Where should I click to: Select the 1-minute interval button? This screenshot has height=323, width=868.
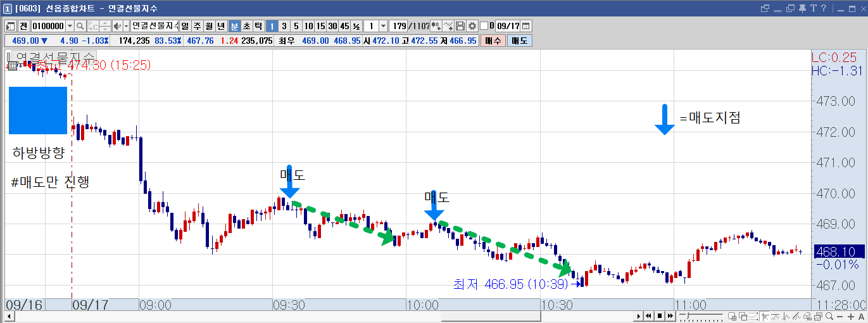[272, 26]
